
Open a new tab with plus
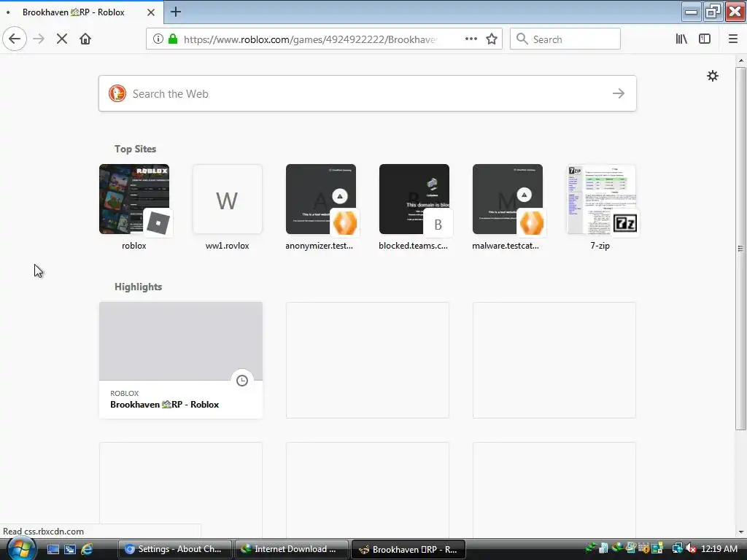click(175, 12)
